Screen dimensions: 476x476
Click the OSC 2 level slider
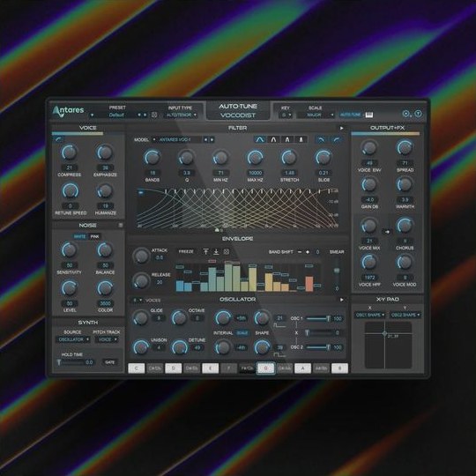318,347
